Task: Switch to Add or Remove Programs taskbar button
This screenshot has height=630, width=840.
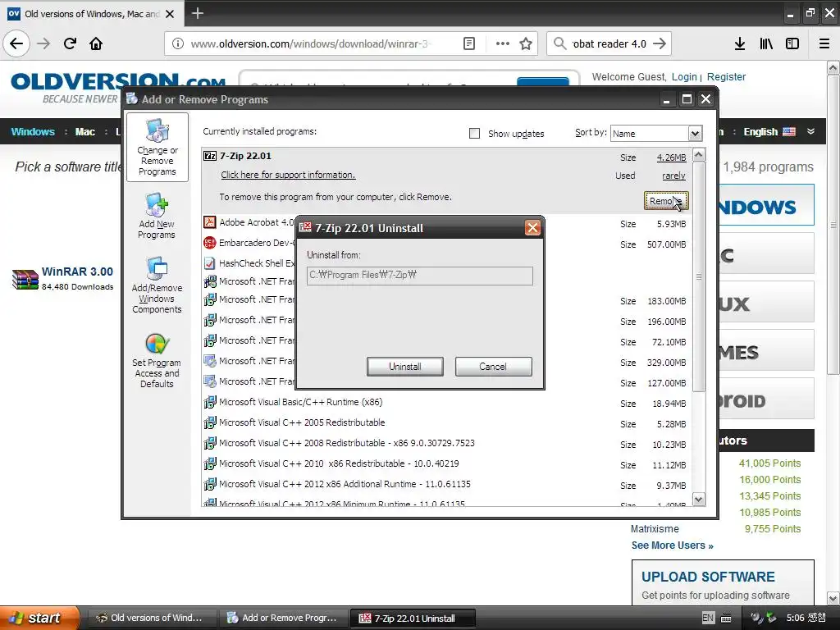Action: 284,618
